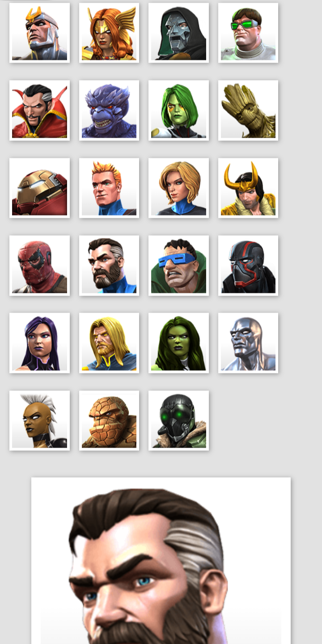Click the large bearded character preview image
Image resolution: width=322 pixels, height=644 pixels.
coord(161,561)
